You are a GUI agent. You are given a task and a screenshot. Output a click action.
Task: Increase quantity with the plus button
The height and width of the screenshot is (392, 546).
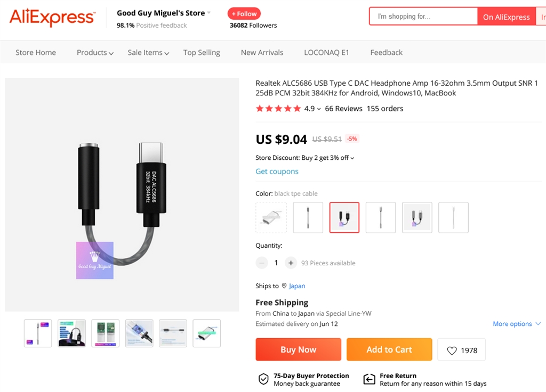point(291,263)
